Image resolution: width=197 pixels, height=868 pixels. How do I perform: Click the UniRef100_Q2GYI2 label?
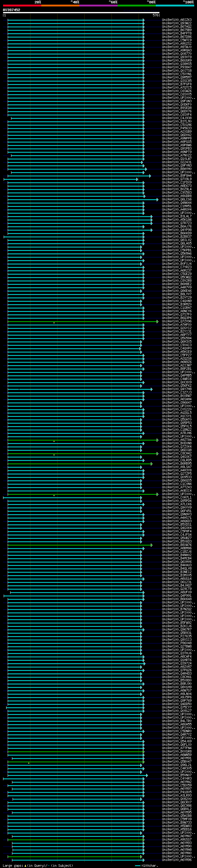[176, 328]
